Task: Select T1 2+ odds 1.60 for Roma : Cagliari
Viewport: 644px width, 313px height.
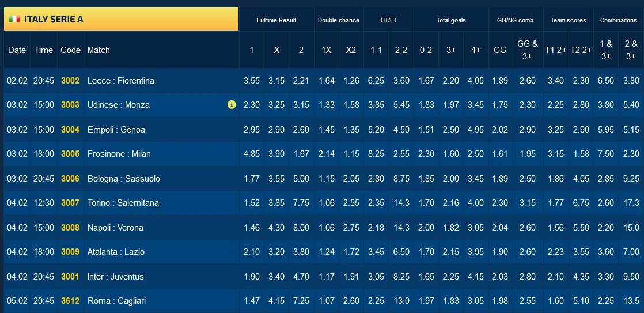Action: coord(555,301)
